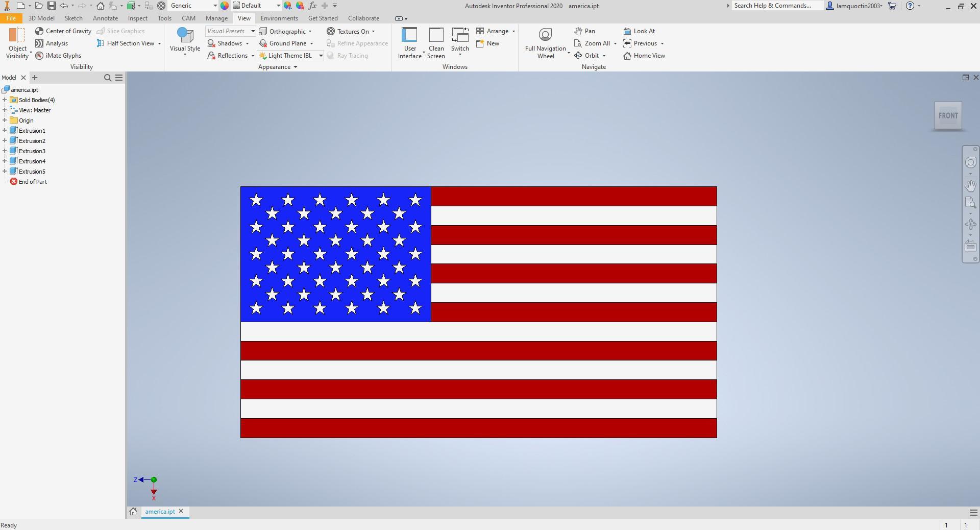This screenshot has height=530, width=980.
Task: Open the 3D Model ribbon tab
Action: coord(41,18)
